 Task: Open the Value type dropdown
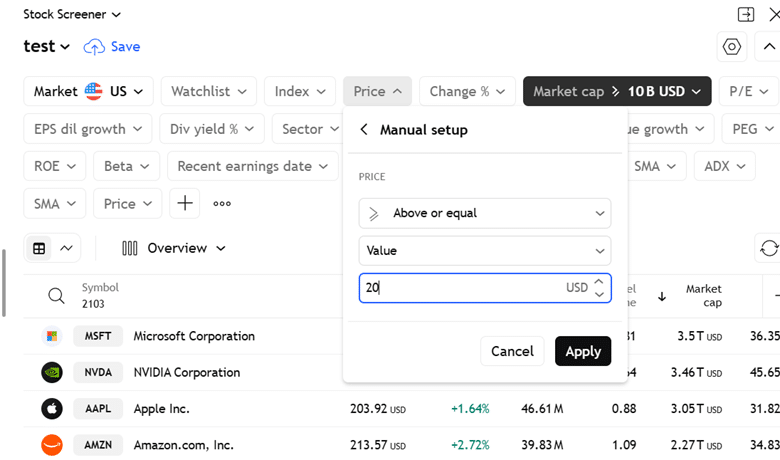point(484,251)
